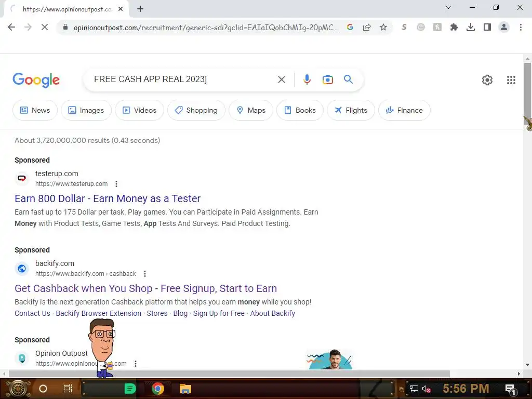Click the search query input field
The image size is (532, 399).
click(x=180, y=79)
